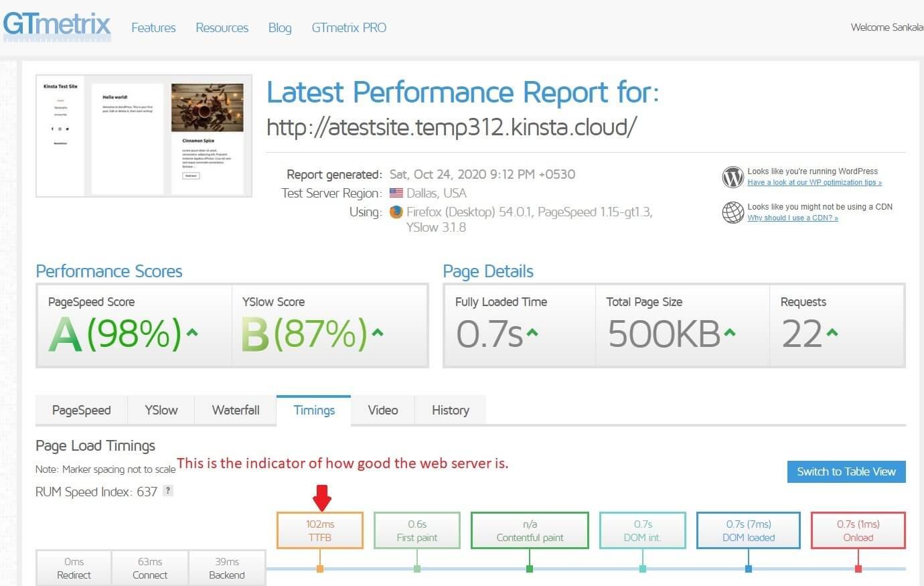Click the 102ms TTFB timing box
The width and height of the screenshot is (924, 586).
click(320, 530)
